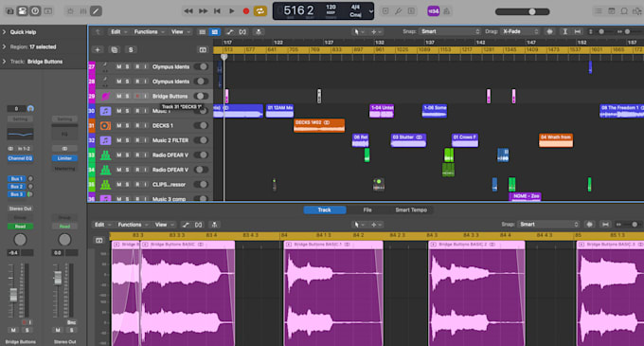Click the red Record button

coord(246,11)
